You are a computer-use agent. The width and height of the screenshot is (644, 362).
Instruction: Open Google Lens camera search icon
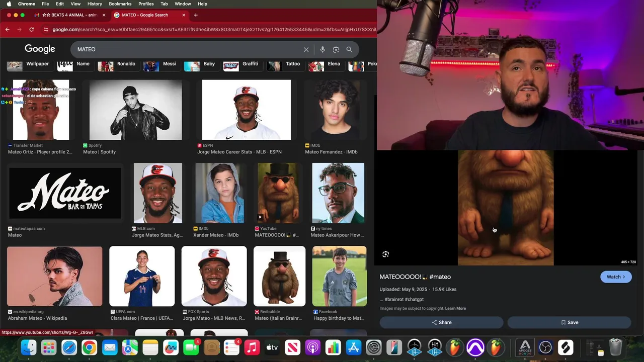[x=336, y=49]
